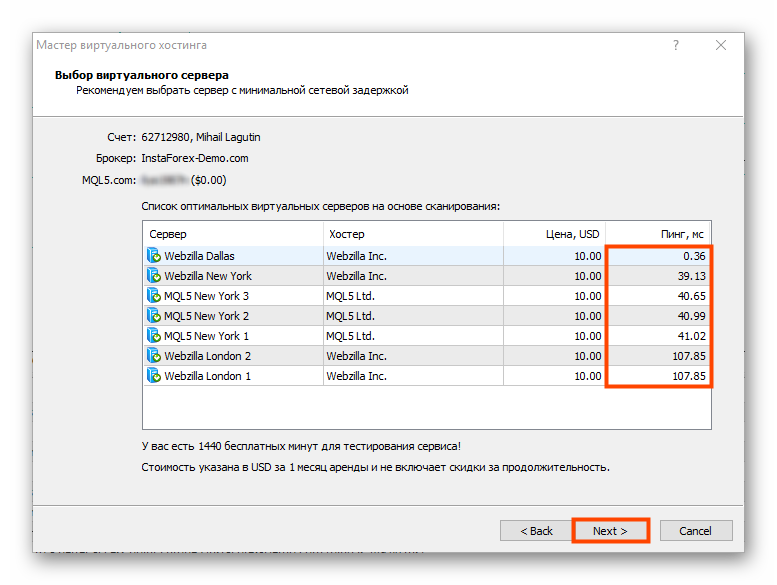Click the 10.00 price of MQL5 New York 2
This screenshot has height=585, width=777.
tap(588, 316)
